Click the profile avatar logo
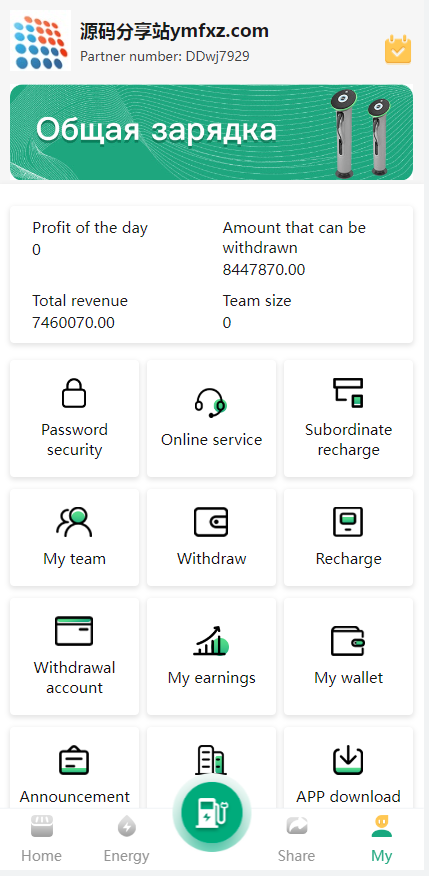 [40, 40]
